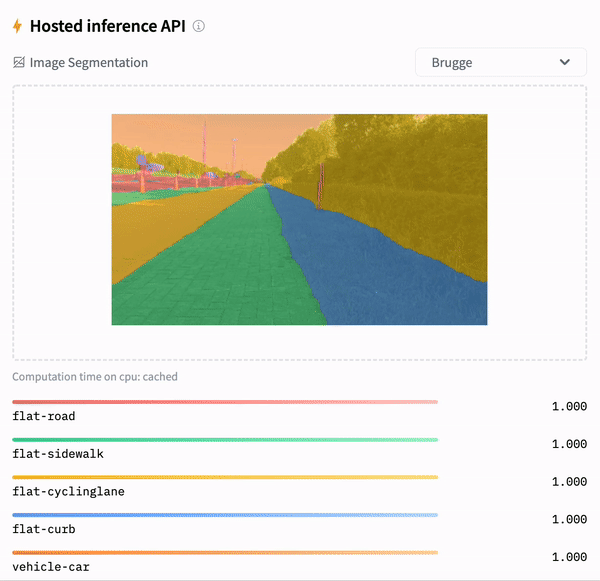Screen dimensions: 600x581
Task: Click the lightning bolt icon beside the title
Action: click(17, 26)
